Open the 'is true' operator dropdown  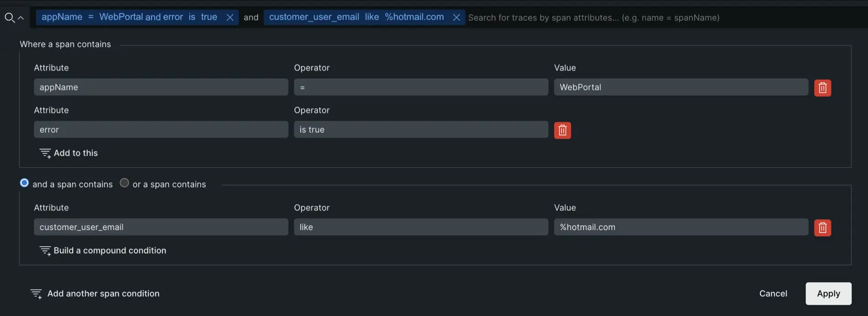tap(421, 130)
